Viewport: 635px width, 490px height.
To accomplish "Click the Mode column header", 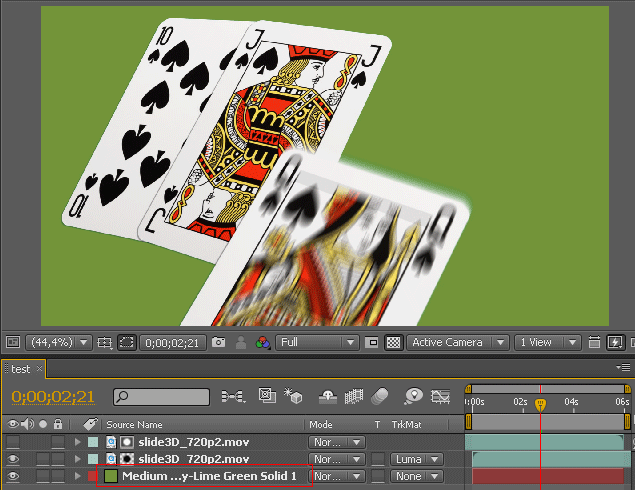I will (x=321, y=424).
